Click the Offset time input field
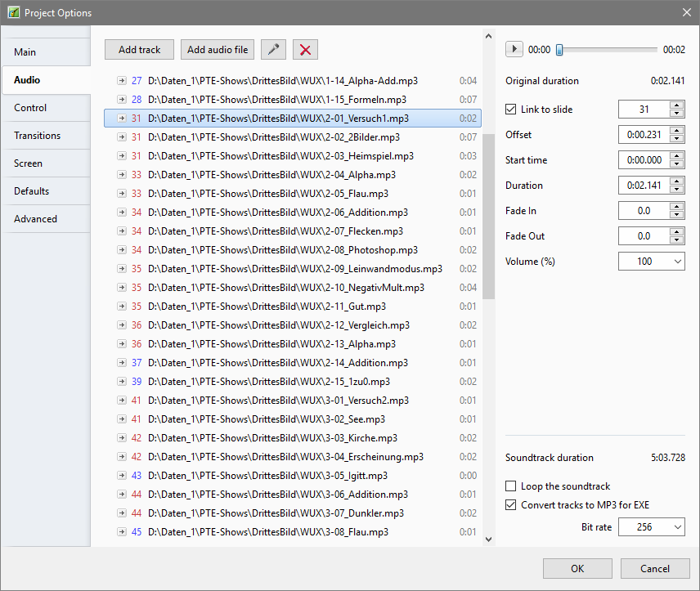This screenshot has width=700, height=591. pos(643,135)
